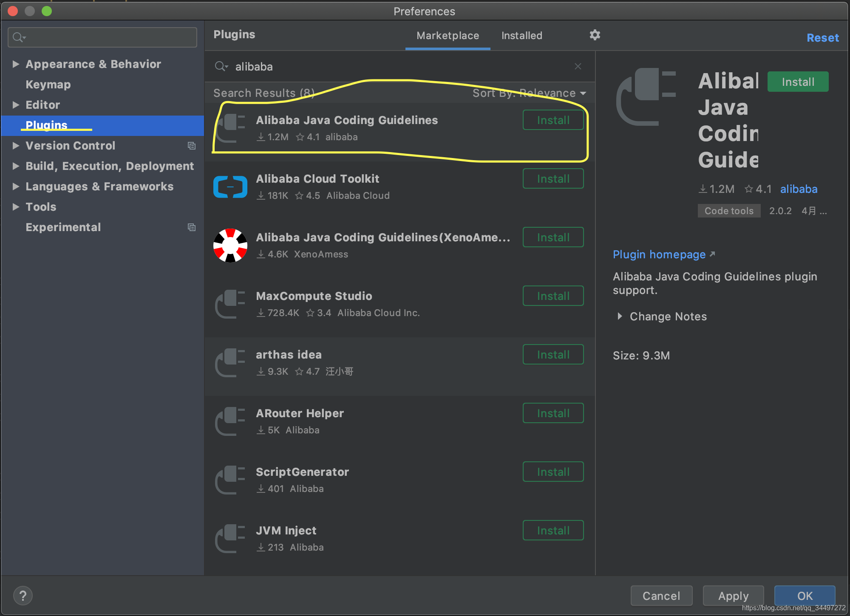
Task: Expand the Tools settings tree
Action: click(16, 207)
